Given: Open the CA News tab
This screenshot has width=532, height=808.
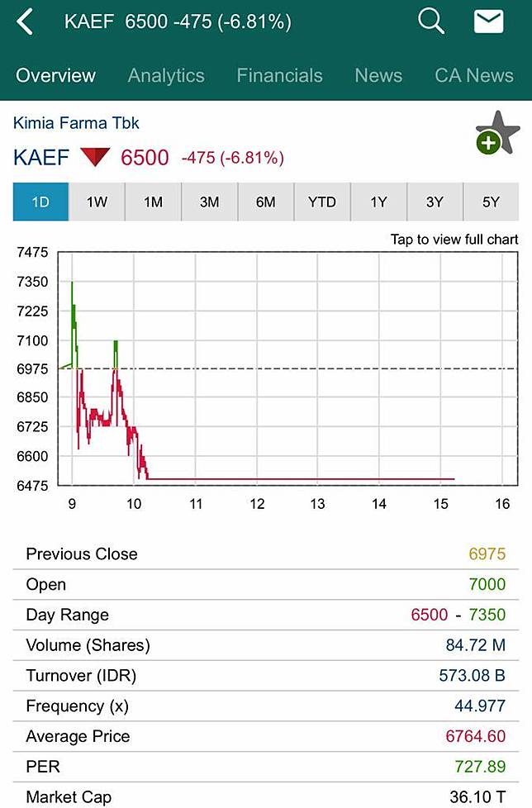Looking at the screenshot, I should pyautogui.click(x=474, y=76).
